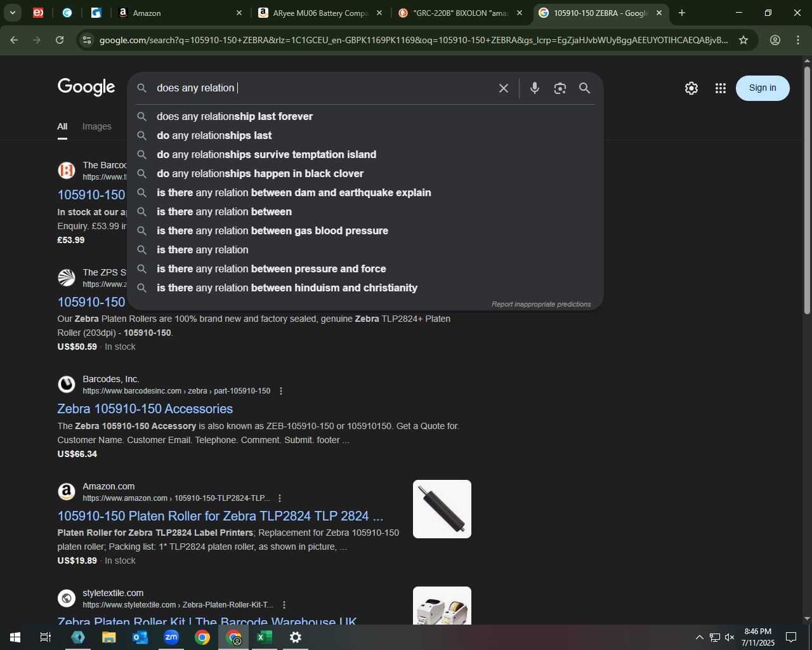The width and height of the screenshot is (812, 650).
Task: Clear the search box text
Action: coord(504,88)
